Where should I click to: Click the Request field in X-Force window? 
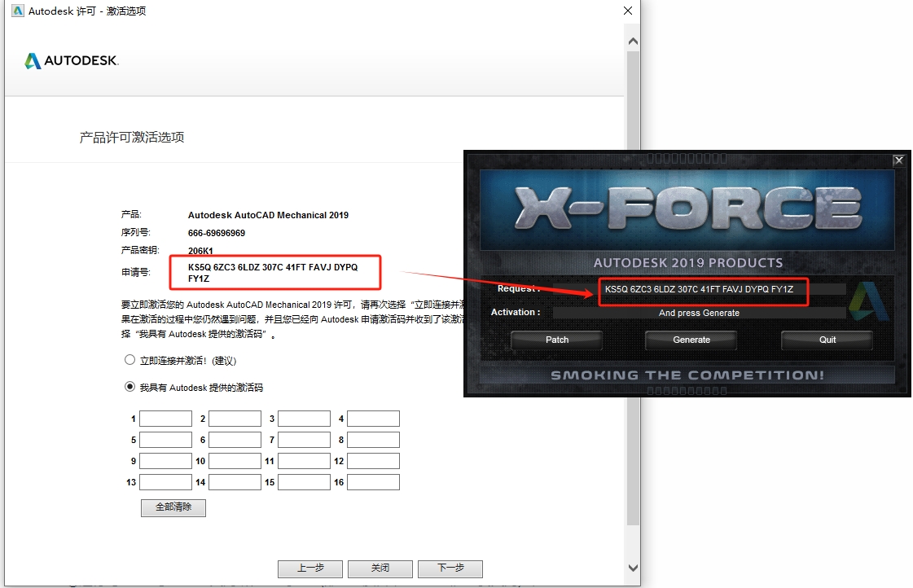pyautogui.click(x=700, y=289)
